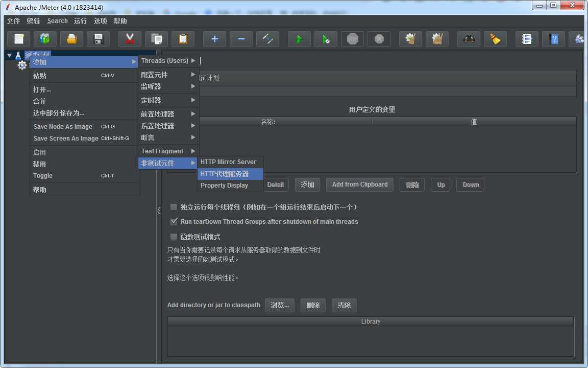588x368 pixels.
Task: Select Save Screen As Image entry
Action: 84,138
